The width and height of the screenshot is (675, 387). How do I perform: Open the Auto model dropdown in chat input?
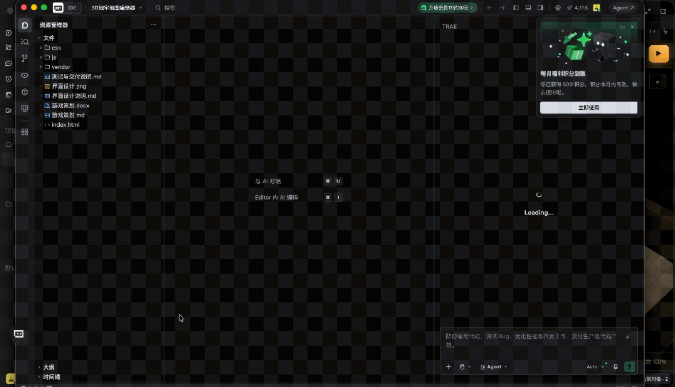point(595,367)
